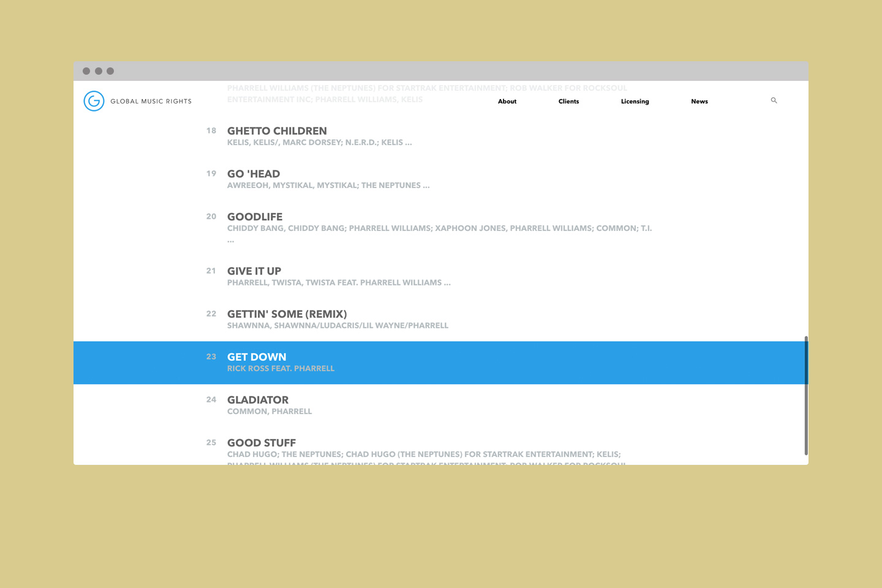The height and width of the screenshot is (588, 882).
Task: Go to the Licensing page
Action: click(x=635, y=102)
